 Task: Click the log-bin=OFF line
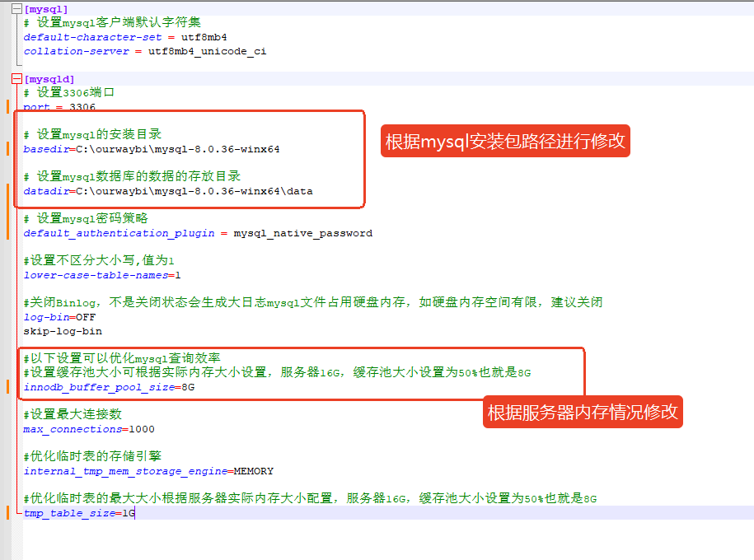tap(59, 317)
